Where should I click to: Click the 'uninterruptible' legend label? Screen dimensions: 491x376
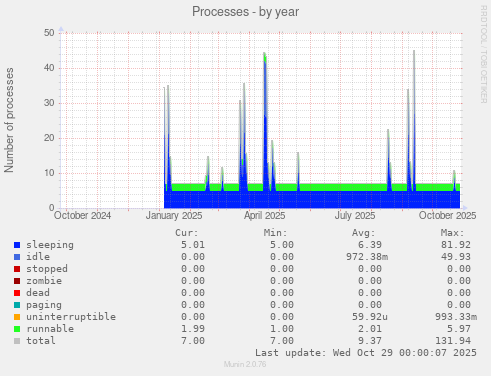[71, 317]
